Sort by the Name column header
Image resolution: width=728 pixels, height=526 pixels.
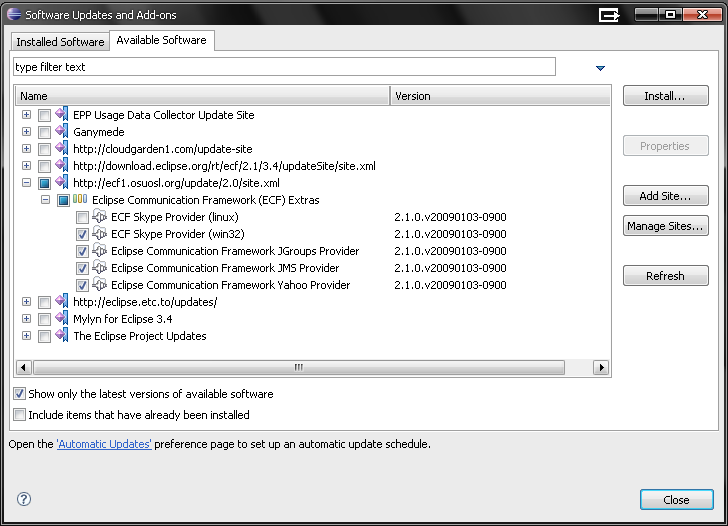point(203,96)
